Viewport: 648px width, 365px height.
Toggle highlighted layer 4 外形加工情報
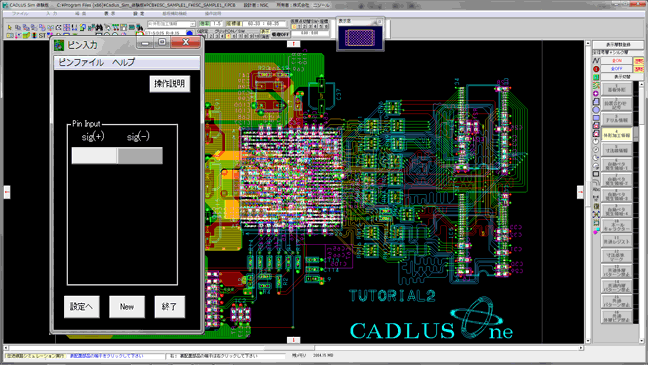[x=616, y=134]
